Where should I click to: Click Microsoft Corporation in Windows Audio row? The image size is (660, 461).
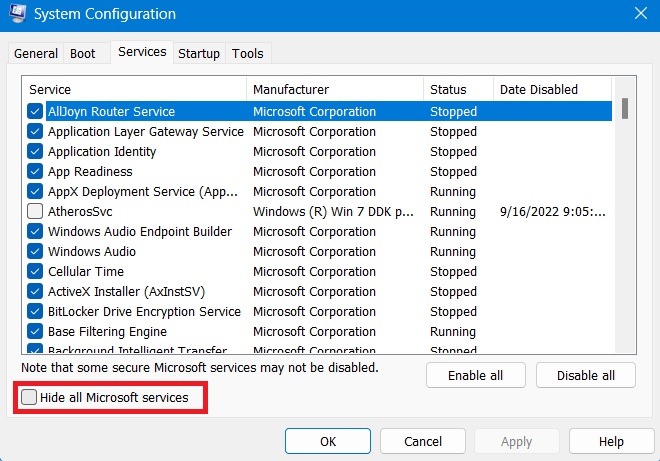(314, 252)
